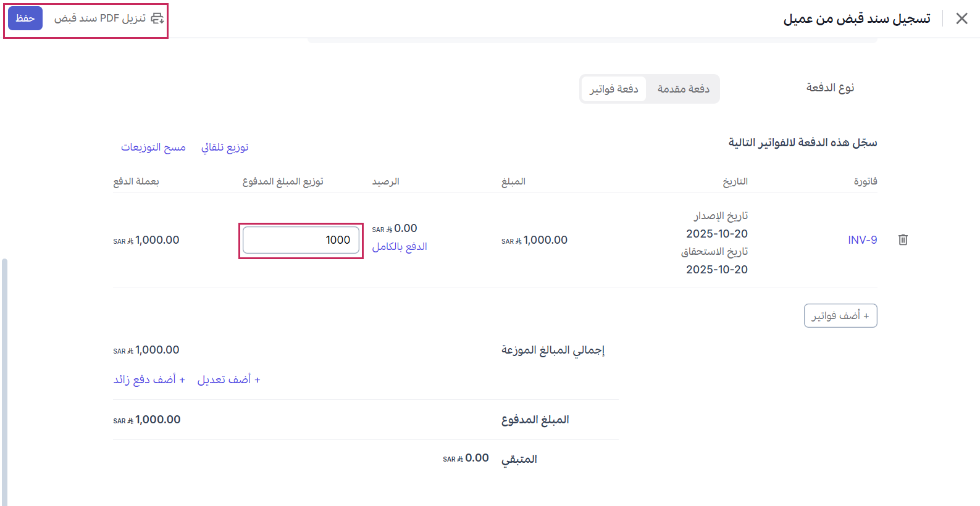The width and height of the screenshot is (980, 506).
Task: Click the التاريخ column header
Action: click(x=735, y=181)
